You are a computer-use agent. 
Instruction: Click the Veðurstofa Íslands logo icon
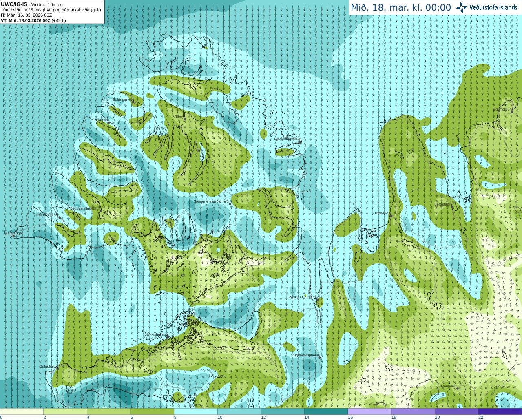[462, 7]
